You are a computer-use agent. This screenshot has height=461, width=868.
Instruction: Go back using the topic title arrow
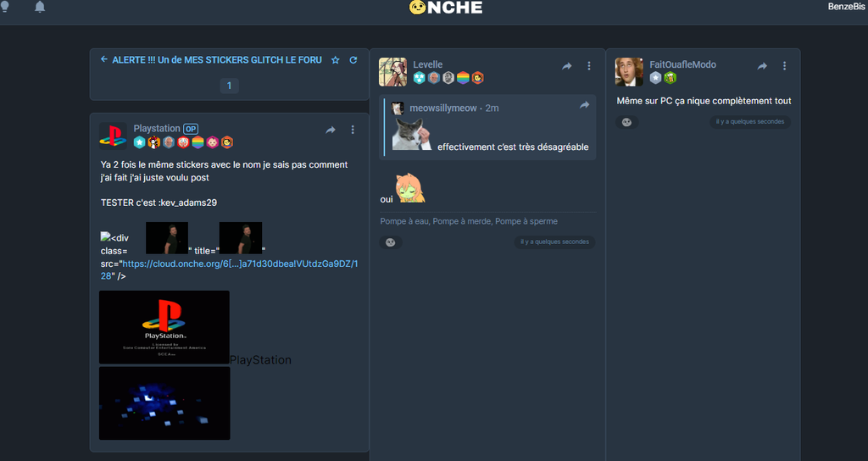104,60
